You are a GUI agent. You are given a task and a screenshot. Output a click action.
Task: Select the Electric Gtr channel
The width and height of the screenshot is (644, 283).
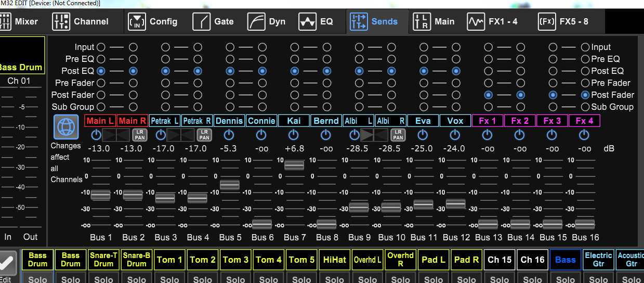click(x=598, y=260)
